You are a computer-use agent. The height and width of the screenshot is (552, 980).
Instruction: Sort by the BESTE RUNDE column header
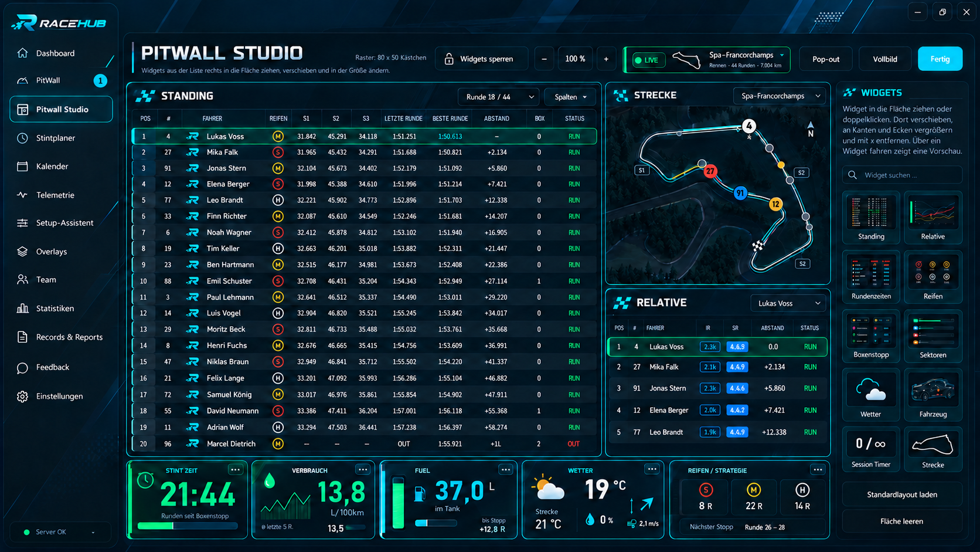point(450,118)
